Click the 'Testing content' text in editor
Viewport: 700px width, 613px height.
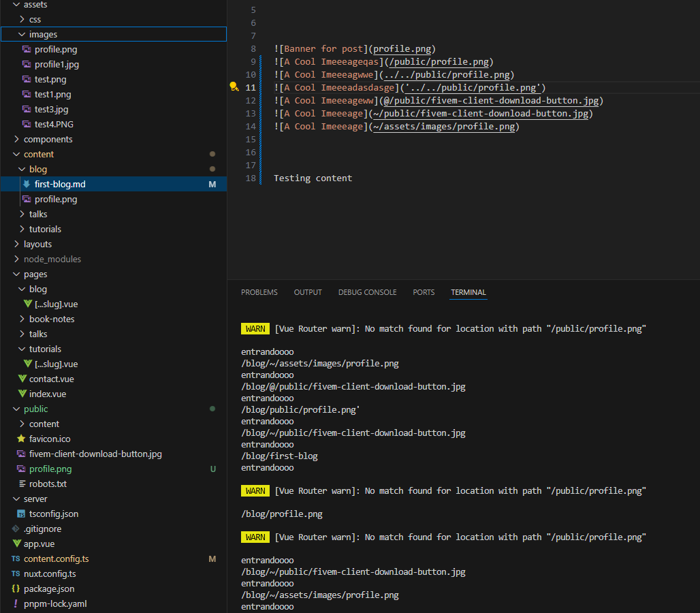(x=313, y=178)
